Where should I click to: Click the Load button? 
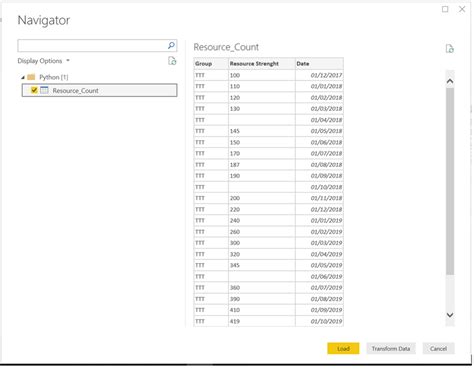tap(343, 348)
